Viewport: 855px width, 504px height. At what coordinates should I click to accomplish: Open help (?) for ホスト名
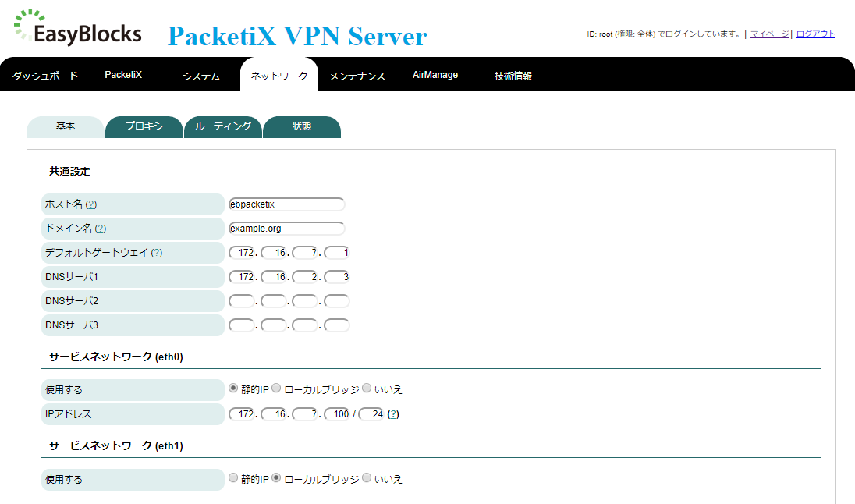coord(91,204)
